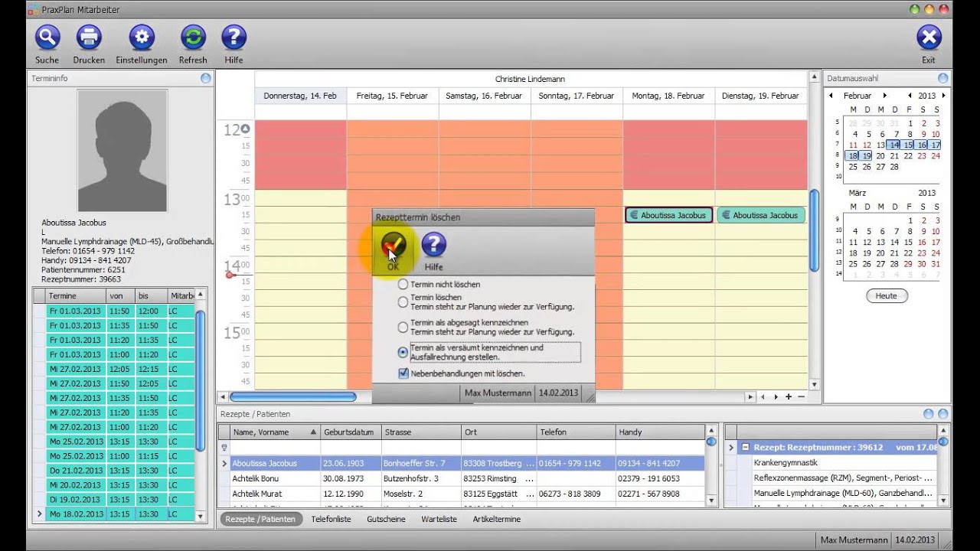This screenshot has width=980, height=551.
Task: Select the Aboutissa Jacobus appointment block
Action: pos(668,215)
